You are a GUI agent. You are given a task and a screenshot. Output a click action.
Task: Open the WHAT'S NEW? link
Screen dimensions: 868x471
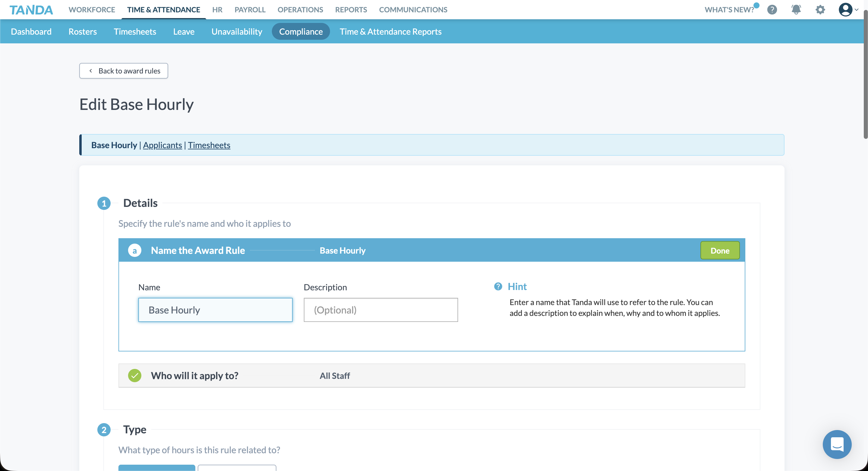tap(729, 9)
